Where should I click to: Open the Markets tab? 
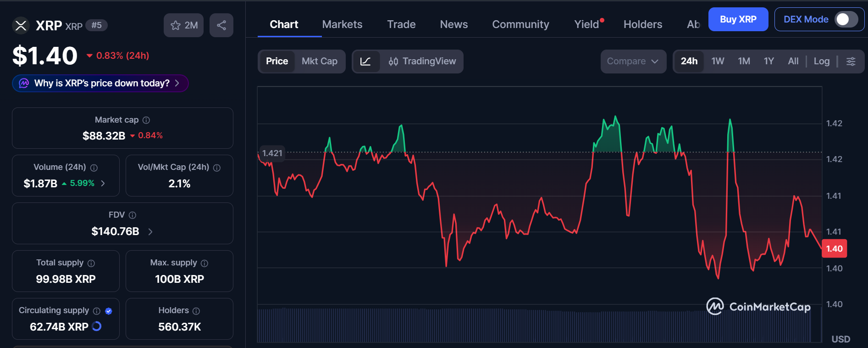pyautogui.click(x=342, y=24)
